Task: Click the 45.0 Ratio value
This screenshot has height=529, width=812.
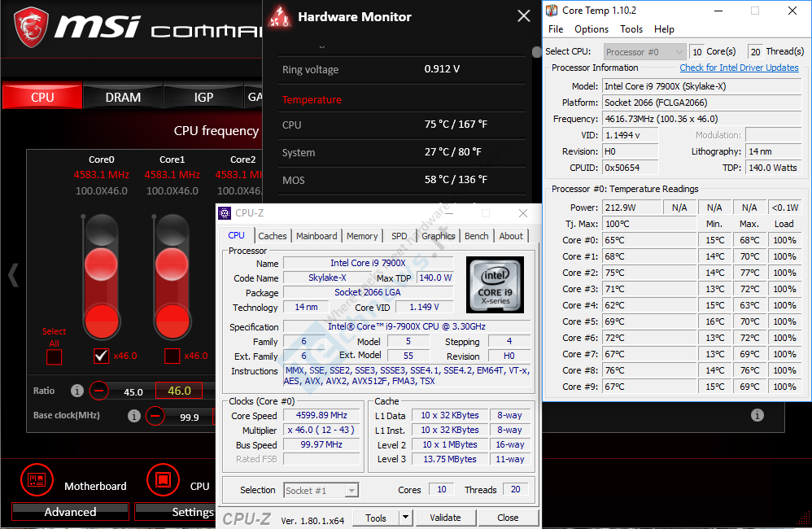Action: [x=133, y=391]
